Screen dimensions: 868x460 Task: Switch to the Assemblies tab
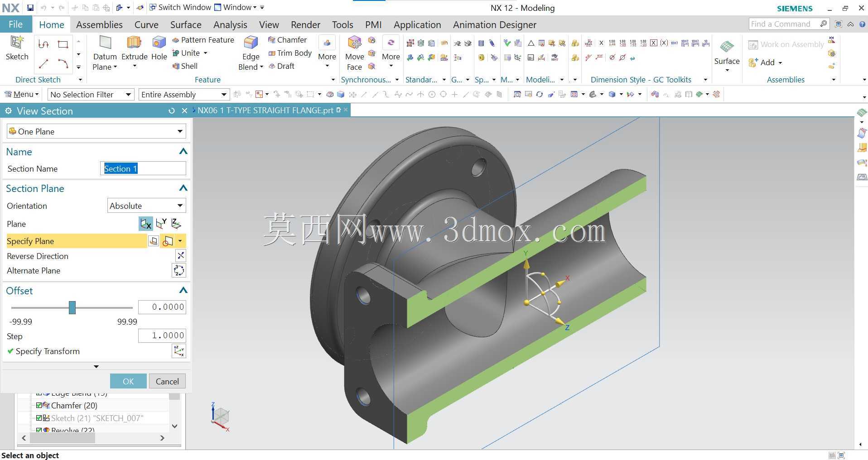[99, 24]
